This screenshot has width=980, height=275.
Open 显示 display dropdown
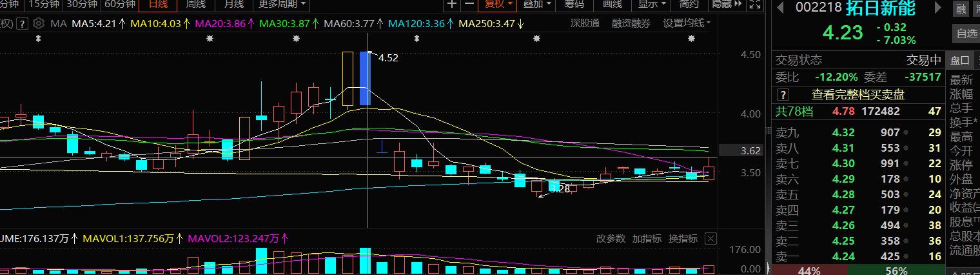pos(652,5)
